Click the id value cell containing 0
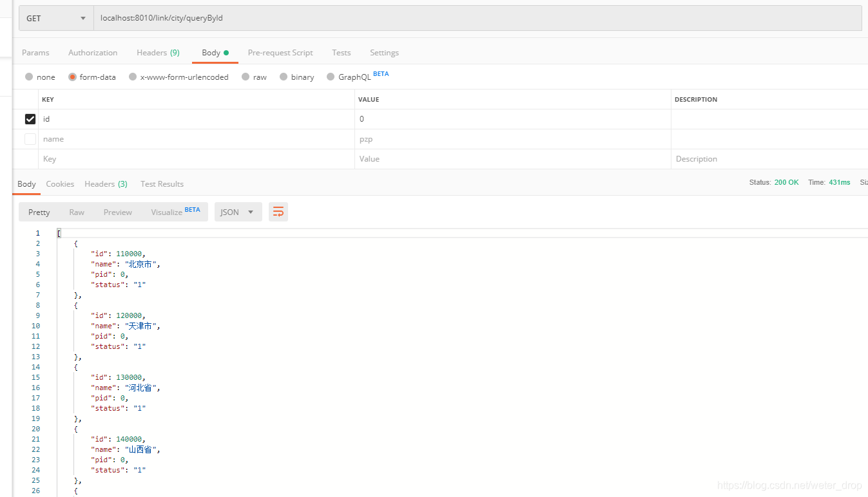 point(513,119)
